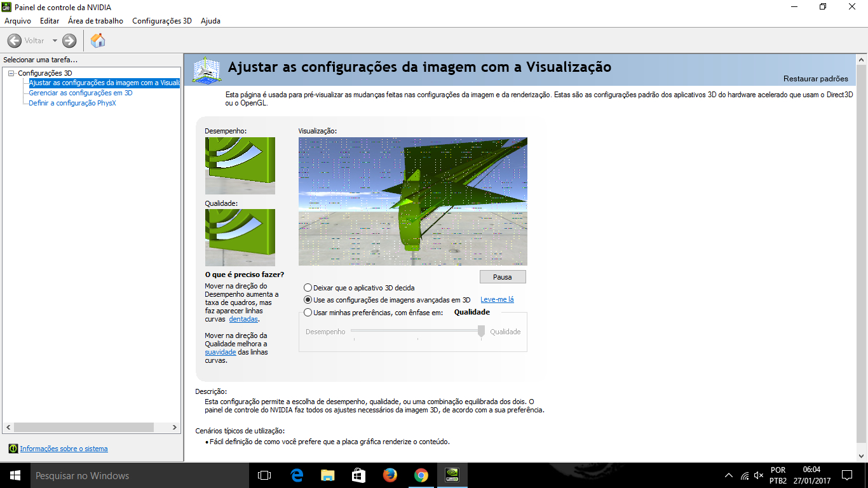Open the Configurações 3D menu
The image size is (868, 488).
click(x=162, y=21)
